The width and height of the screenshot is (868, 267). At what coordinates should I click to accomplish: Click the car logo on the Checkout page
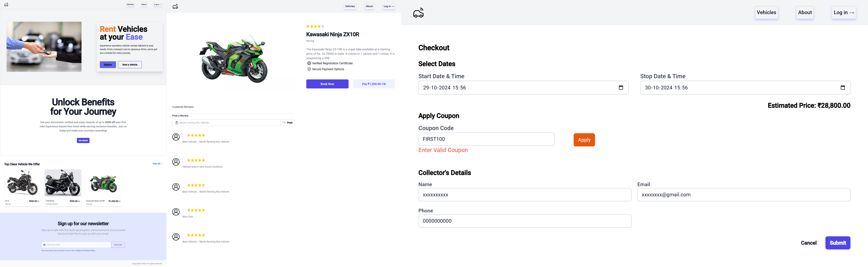coord(418,13)
